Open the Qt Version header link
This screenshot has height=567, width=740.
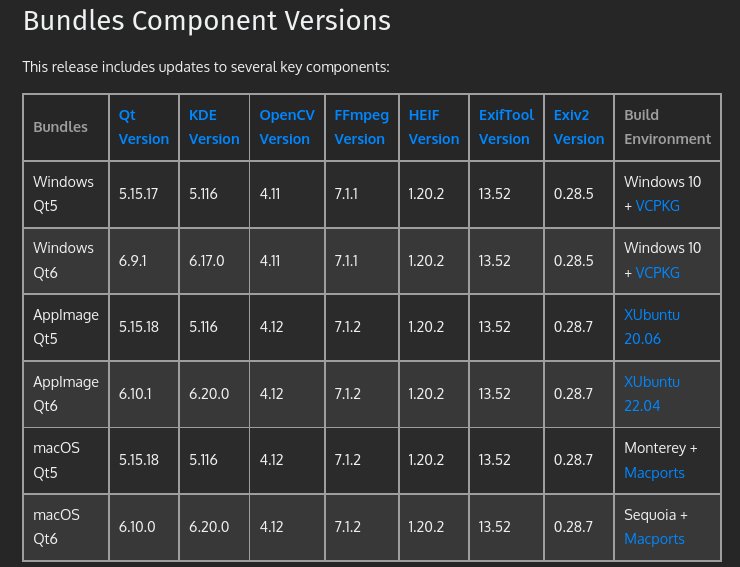pos(143,127)
